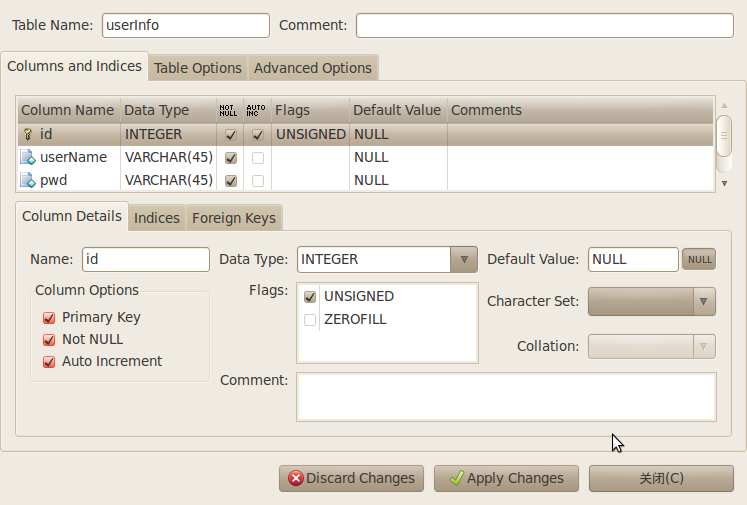Expand the Character Set dropdown

coord(704,301)
